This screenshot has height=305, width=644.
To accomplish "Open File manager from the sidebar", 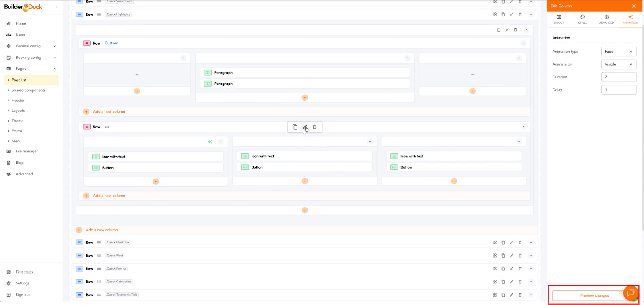I will (x=27, y=151).
